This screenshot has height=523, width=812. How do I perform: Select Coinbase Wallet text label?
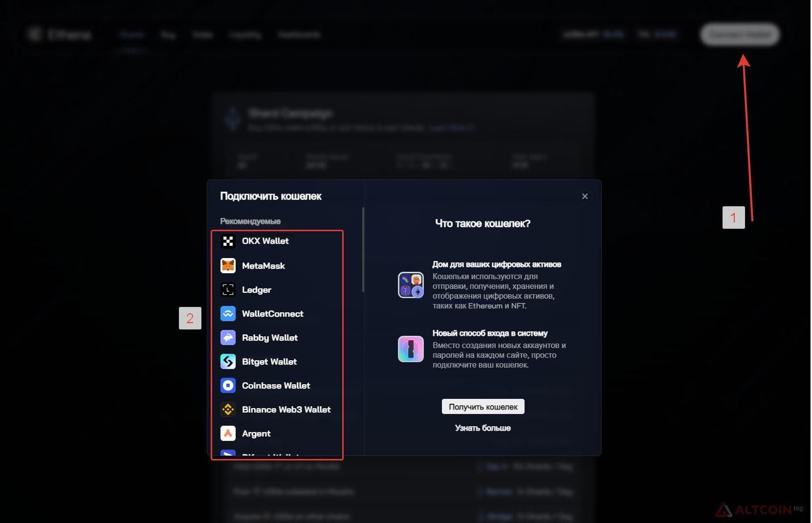(276, 386)
